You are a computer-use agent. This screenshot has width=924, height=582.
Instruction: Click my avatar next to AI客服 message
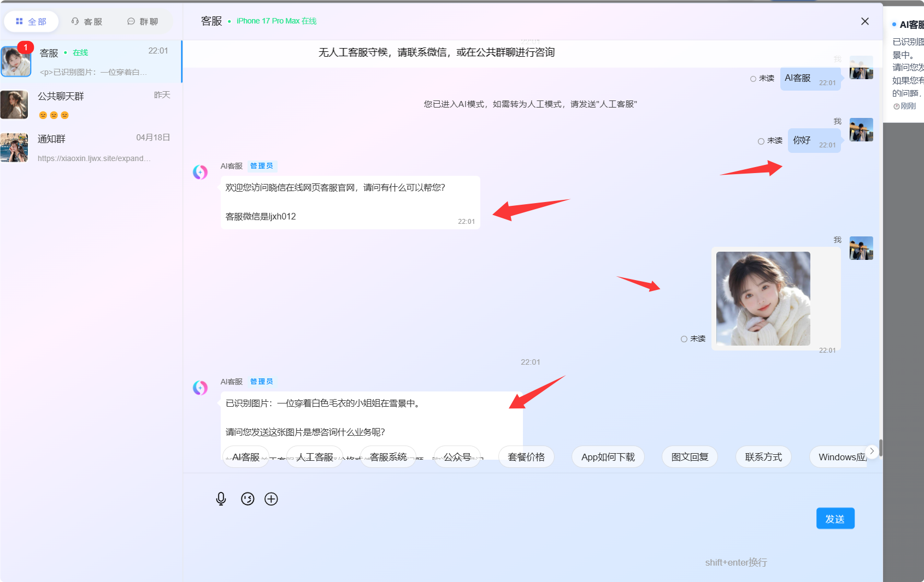[861, 68]
